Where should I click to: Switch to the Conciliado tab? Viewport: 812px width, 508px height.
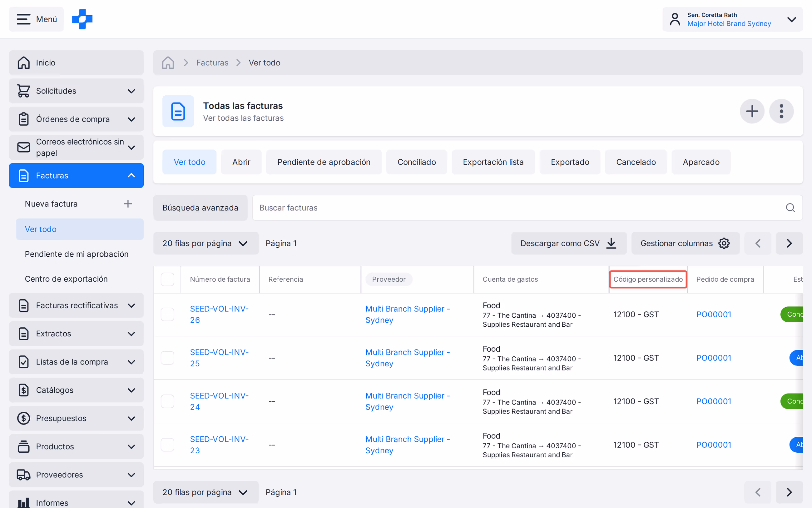[416, 162]
